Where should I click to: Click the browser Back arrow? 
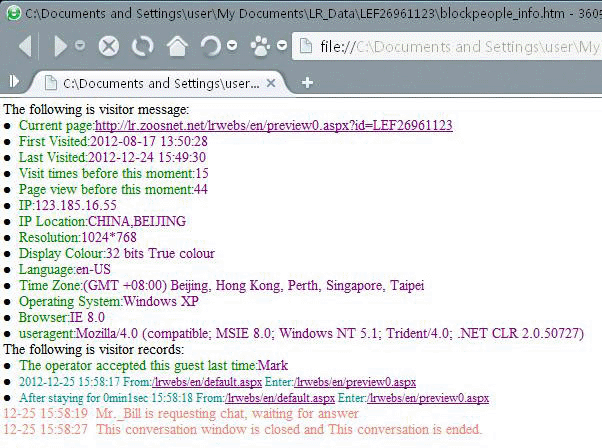click(25, 46)
